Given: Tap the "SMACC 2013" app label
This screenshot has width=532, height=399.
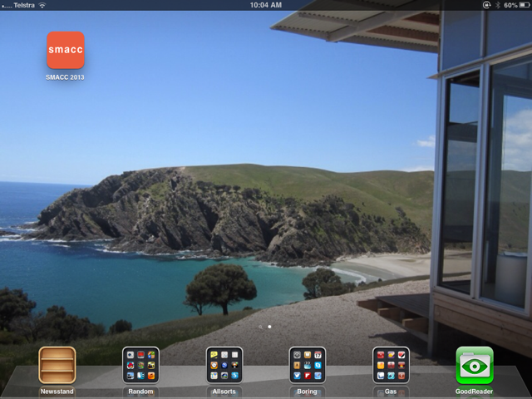Looking at the screenshot, I should (65, 77).
